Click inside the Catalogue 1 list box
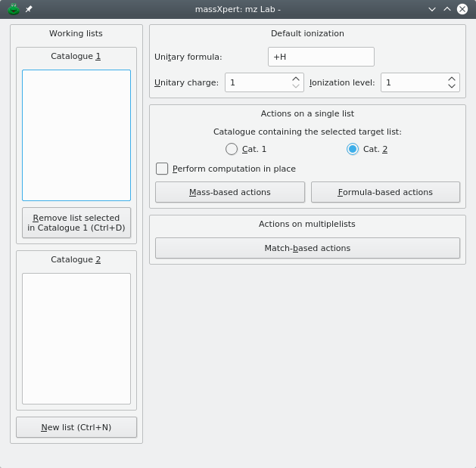476x468 pixels. tap(76, 135)
